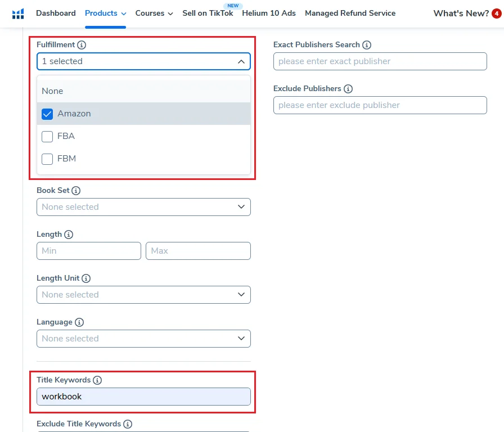
Task: Click the workbook title keywords field
Action: click(143, 397)
